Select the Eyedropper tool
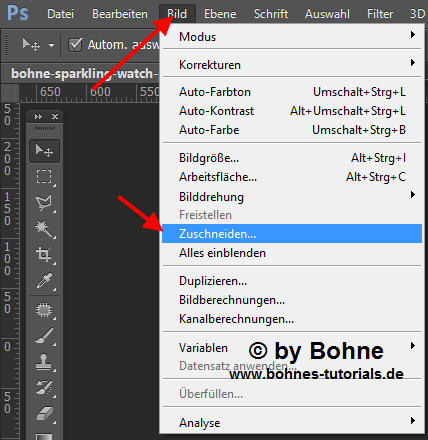 pos(44,281)
